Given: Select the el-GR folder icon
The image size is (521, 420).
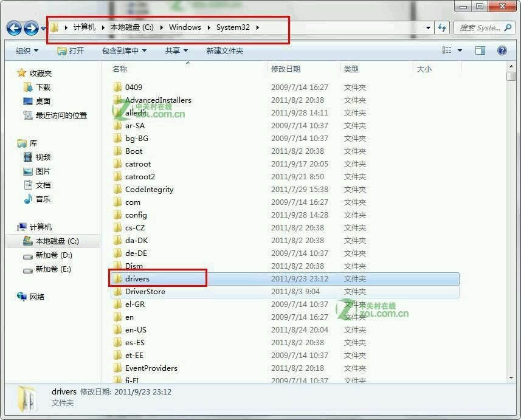Looking at the screenshot, I should pyautogui.click(x=117, y=304).
